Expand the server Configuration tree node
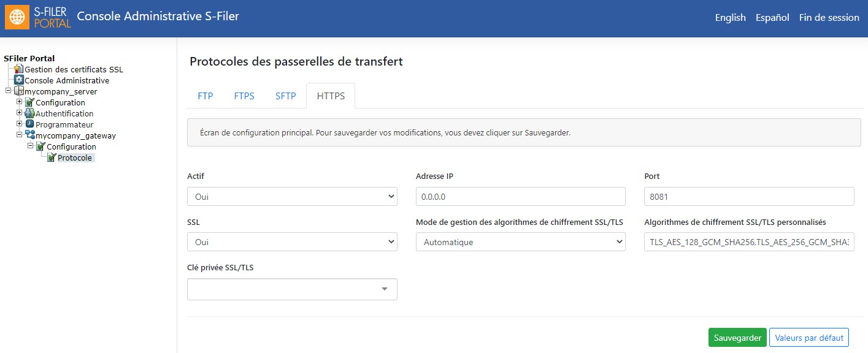This screenshot has width=868, height=353. (20, 102)
